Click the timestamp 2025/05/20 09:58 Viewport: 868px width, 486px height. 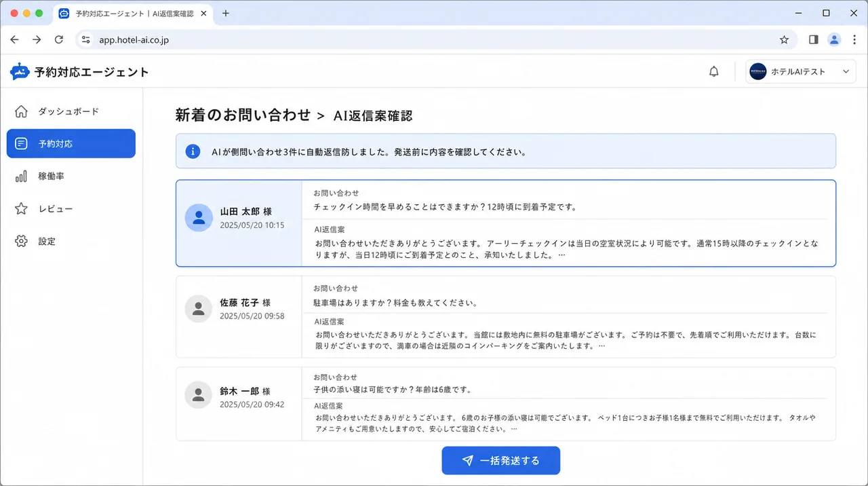pyautogui.click(x=252, y=316)
